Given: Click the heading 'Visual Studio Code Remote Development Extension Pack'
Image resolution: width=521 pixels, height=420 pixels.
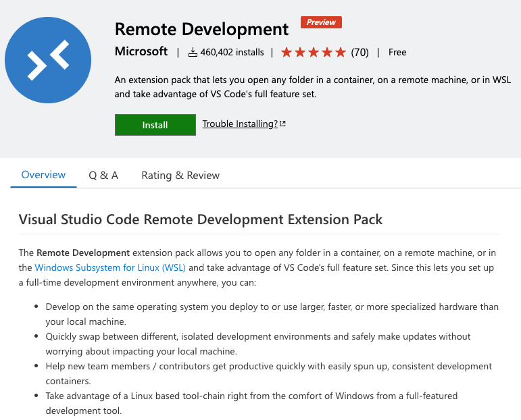Looking at the screenshot, I should point(201,219).
